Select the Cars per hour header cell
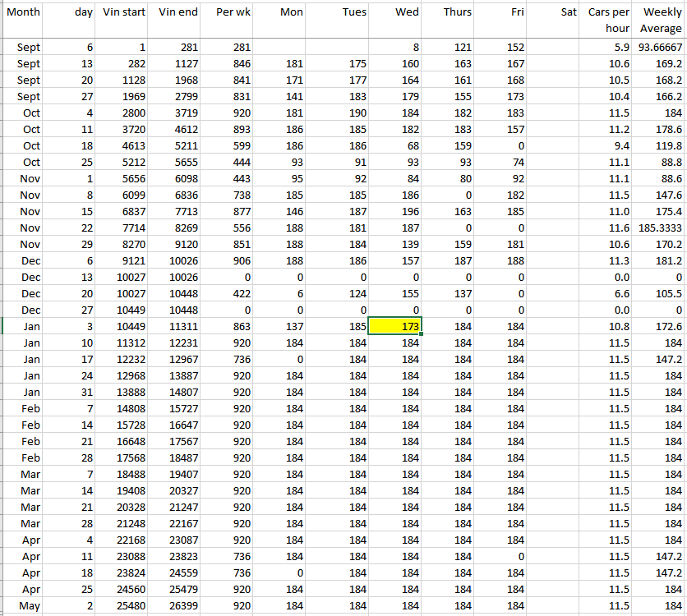Screen dimensions: 687x616 (609, 20)
